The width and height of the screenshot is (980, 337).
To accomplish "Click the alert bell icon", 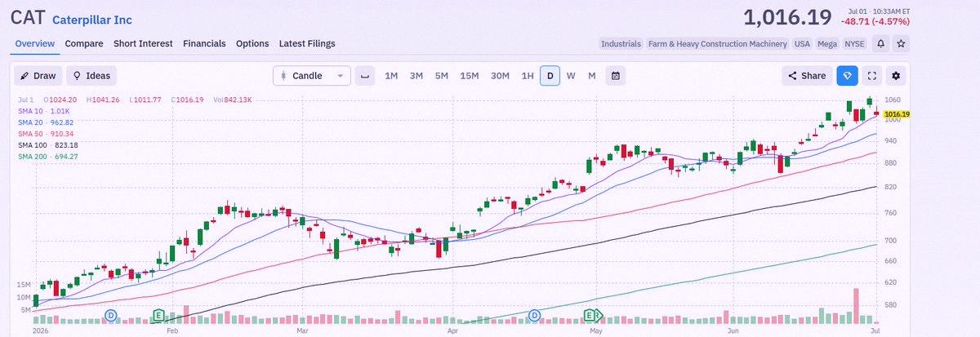I will coord(882,43).
